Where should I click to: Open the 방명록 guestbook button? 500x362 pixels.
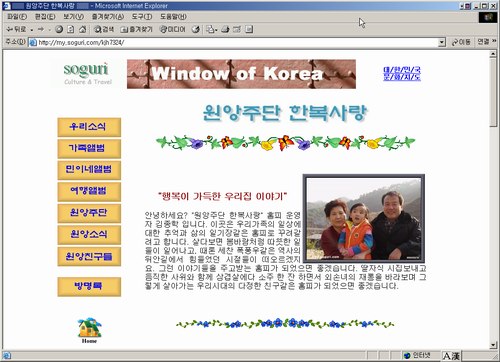(89, 287)
